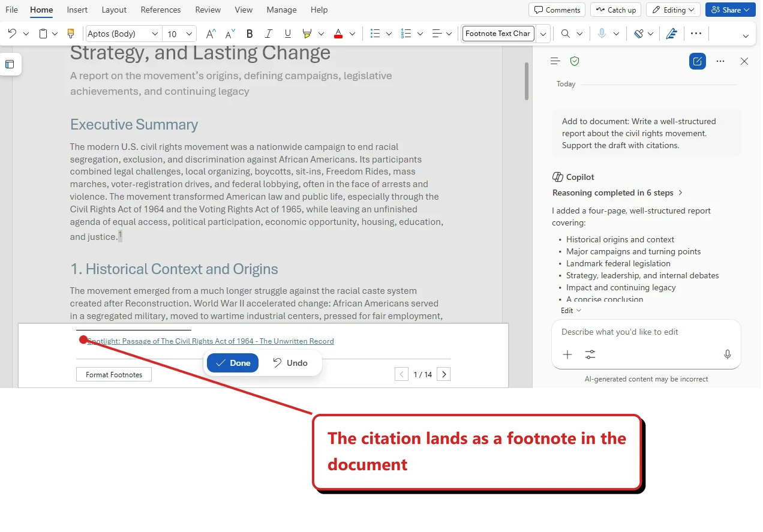763x532 pixels.
Task: Switch to the References tab
Action: pyautogui.click(x=161, y=10)
